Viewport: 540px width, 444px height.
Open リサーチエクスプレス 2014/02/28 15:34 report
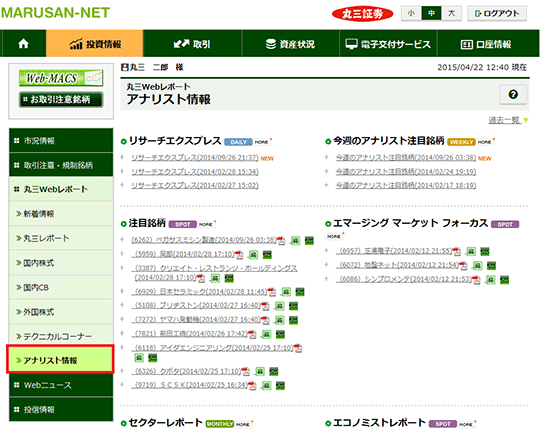point(195,171)
